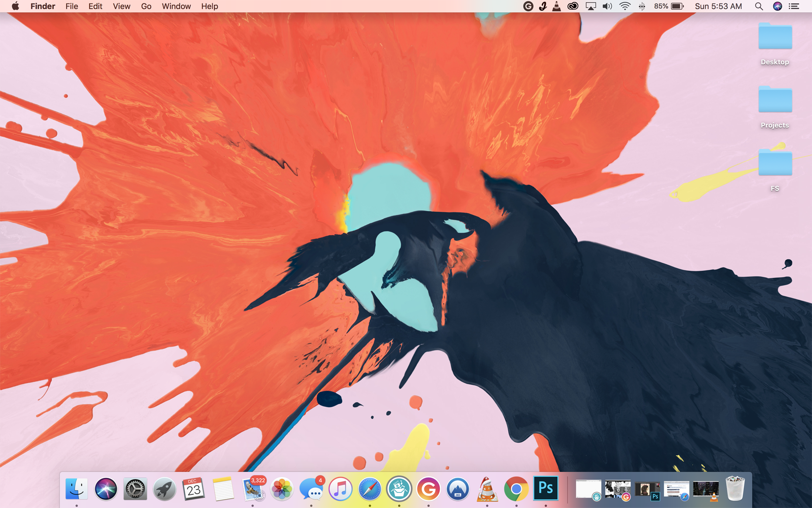This screenshot has height=508, width=812.
Task: Open the File menu
Action: pos(72,6)
